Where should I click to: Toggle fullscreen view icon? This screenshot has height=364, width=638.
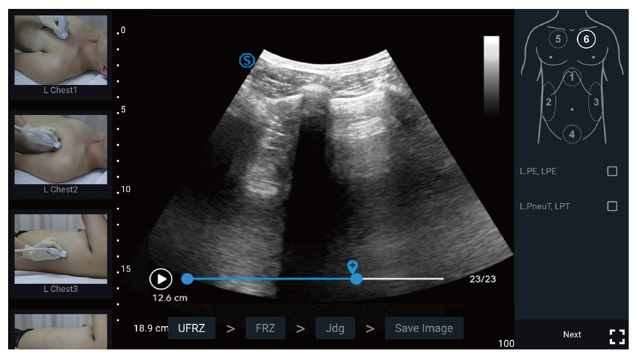pyautogui.click(x=617, y=337)
